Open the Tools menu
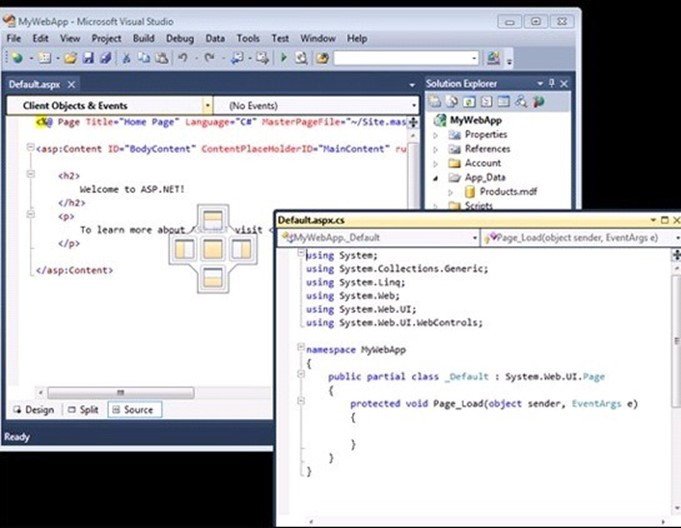Image resolution: width=681 pixels, height=528 pixels. (248, 38)
